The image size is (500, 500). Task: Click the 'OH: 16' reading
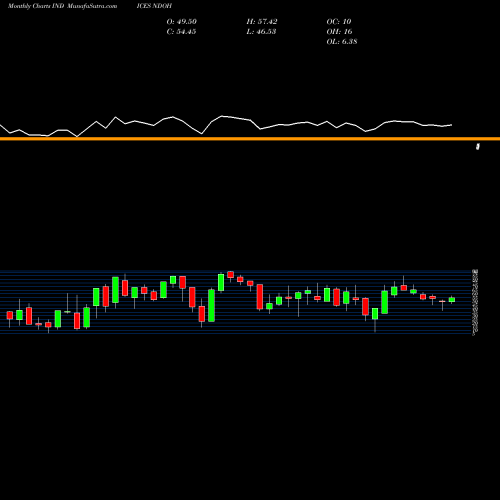click(339, 31)
